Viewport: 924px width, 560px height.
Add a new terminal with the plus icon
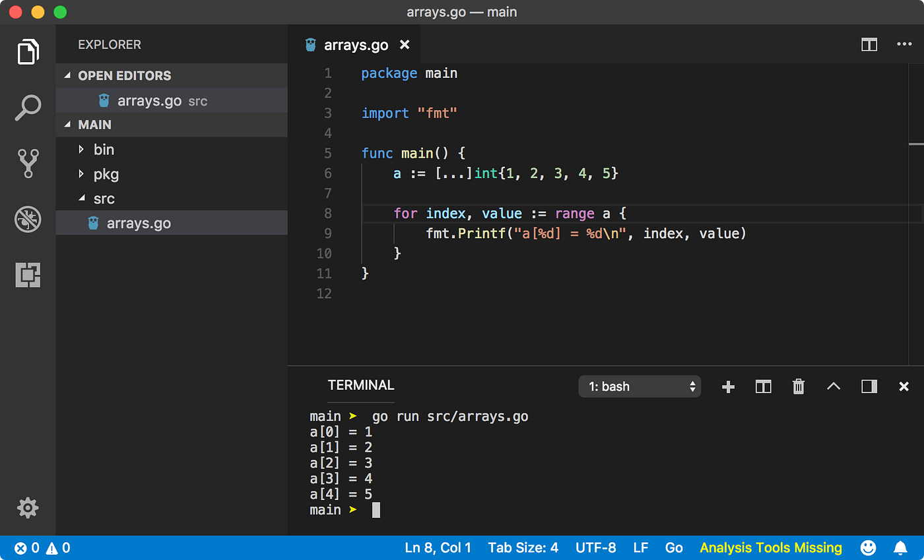728,387
